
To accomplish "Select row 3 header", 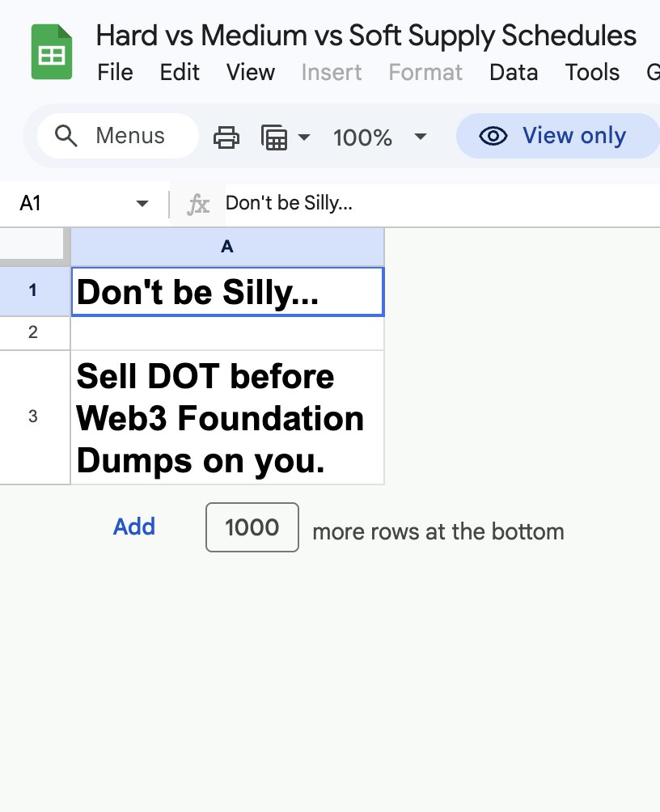I will tap(33, 417).
